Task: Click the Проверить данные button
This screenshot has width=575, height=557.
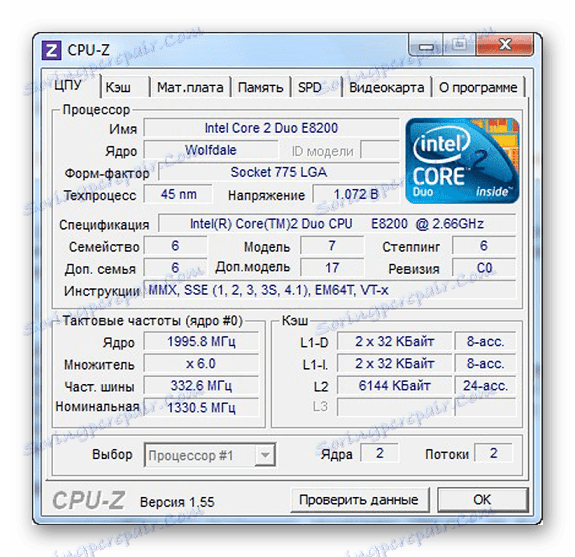Action: [x=359, y=500]
